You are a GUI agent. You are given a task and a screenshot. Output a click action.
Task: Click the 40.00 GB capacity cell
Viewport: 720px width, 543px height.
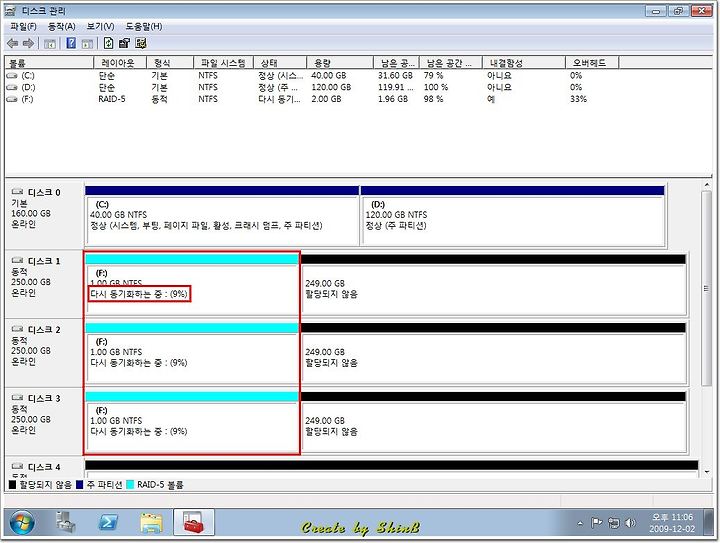[x=329, y=76]
